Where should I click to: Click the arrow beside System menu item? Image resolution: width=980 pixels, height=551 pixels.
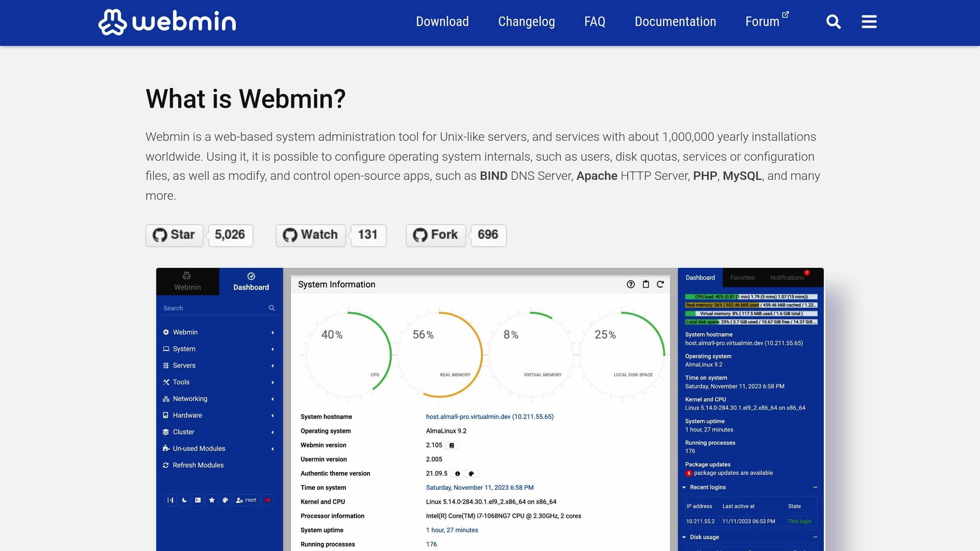click(x=273, y=349)
